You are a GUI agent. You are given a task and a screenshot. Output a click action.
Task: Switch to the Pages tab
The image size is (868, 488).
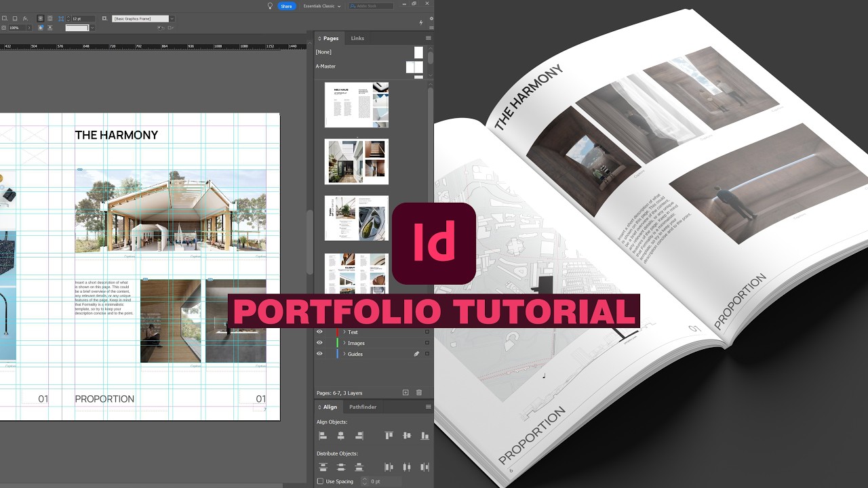coord(328,38)
